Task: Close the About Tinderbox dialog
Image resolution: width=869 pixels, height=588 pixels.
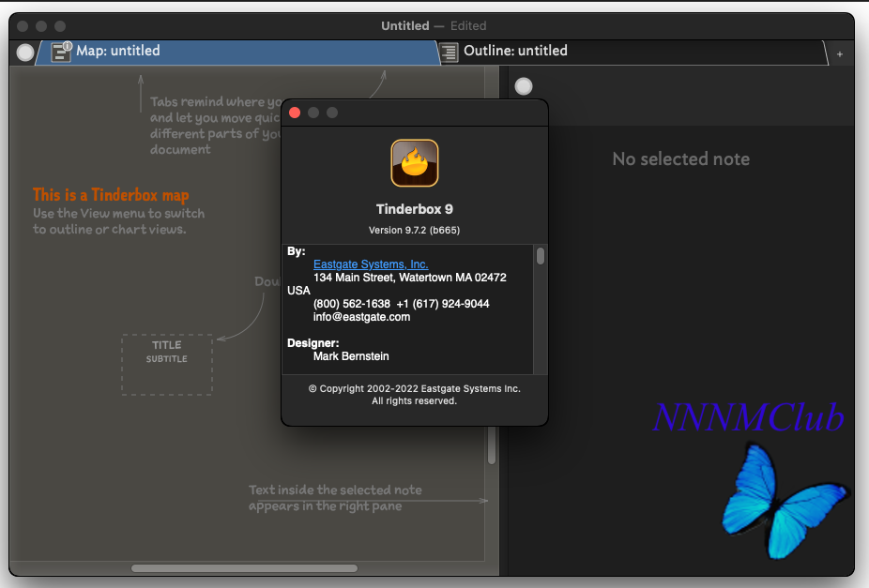Action: pos(295,113)
